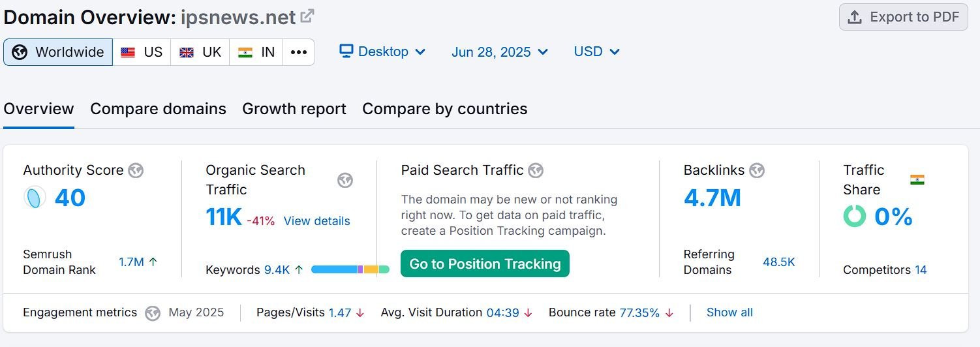Click the -41% organic traffic change

261,221
